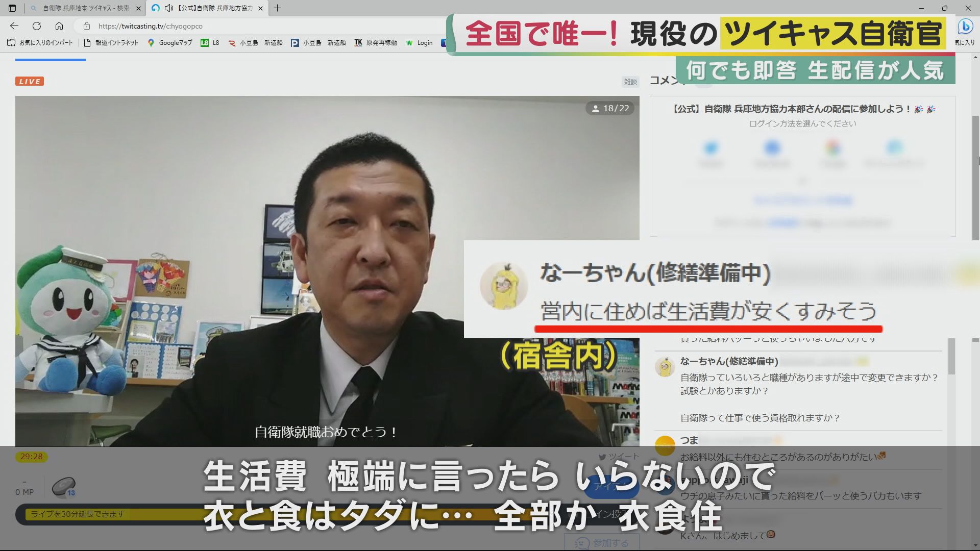
Task: Click the viewer count 18/22 badge
Action: [x=610, y=108]
